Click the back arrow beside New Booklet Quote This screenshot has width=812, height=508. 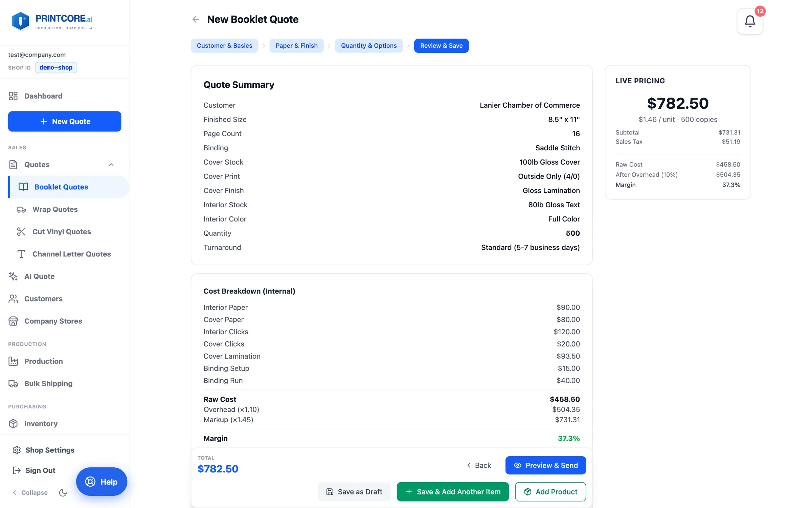196,19
